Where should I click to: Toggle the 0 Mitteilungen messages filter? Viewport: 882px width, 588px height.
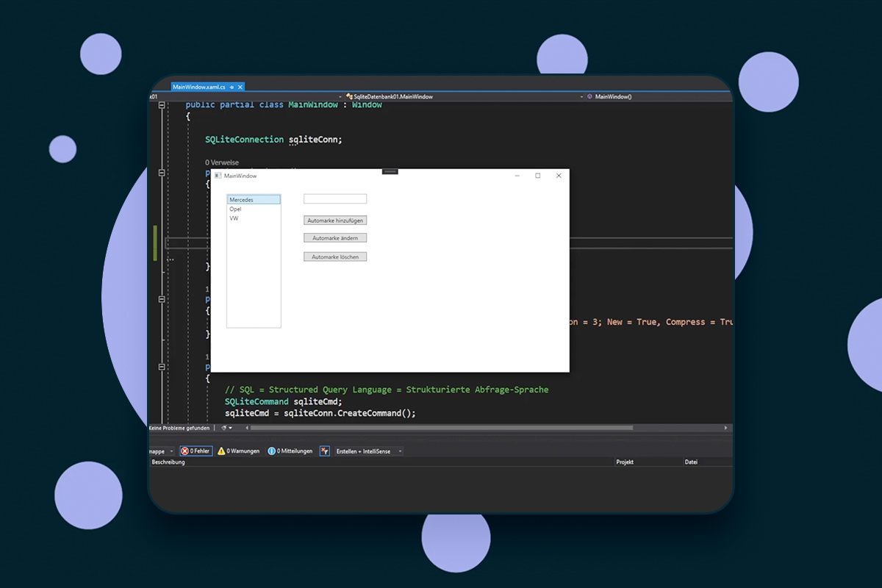(x=290, y=451)
